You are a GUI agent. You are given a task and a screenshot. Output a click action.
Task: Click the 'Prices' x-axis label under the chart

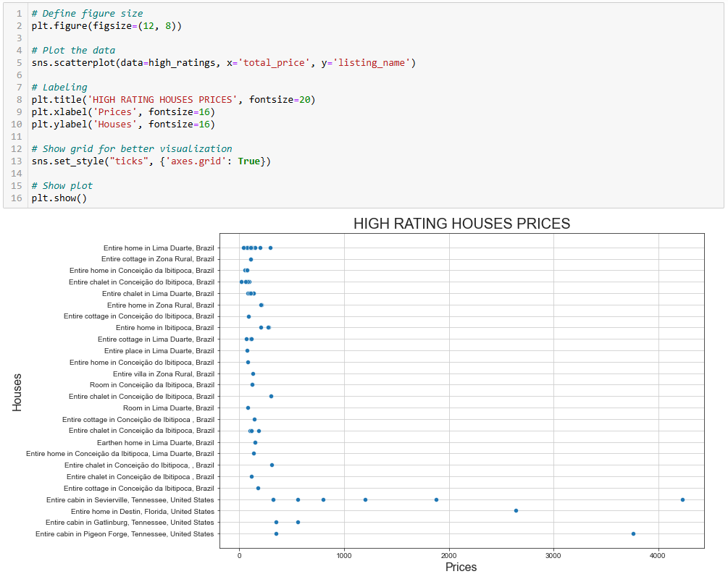tap(461, 567)
